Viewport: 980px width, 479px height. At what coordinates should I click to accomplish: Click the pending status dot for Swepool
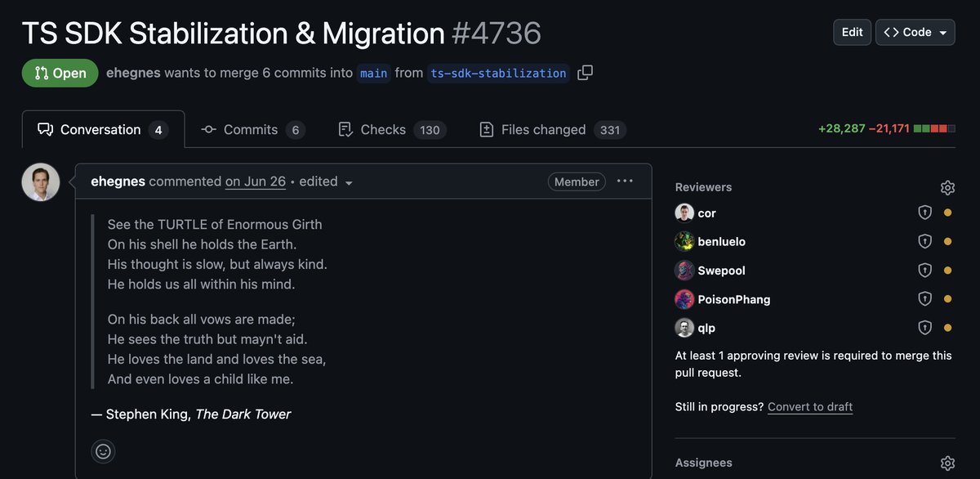pos(947,271)
